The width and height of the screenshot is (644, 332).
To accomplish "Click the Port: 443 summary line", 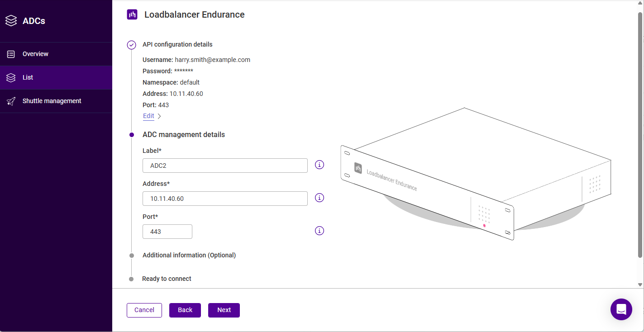I will coord(156,105).
